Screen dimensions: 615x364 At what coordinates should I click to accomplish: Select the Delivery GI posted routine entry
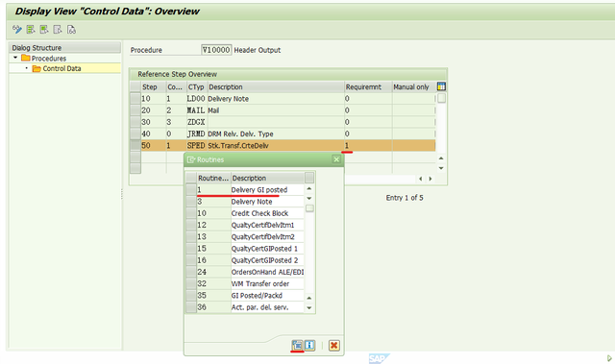pos(259,189)
